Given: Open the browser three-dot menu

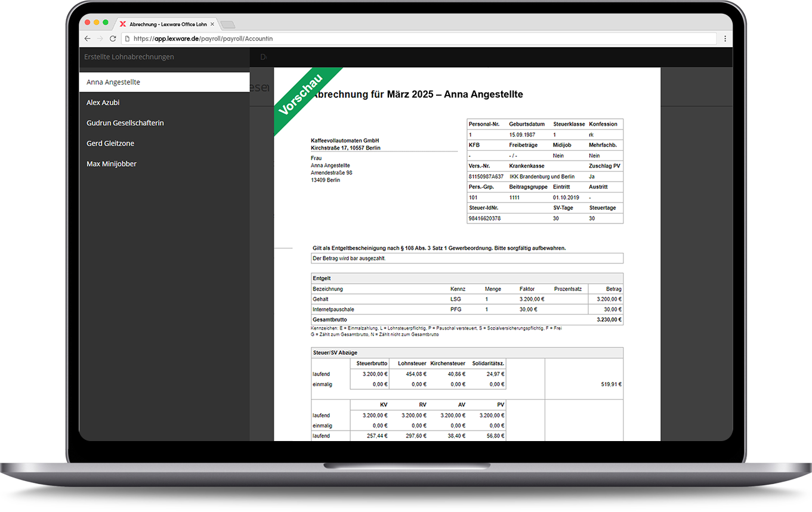Looking at the screenshot, I should click(725, 39).
